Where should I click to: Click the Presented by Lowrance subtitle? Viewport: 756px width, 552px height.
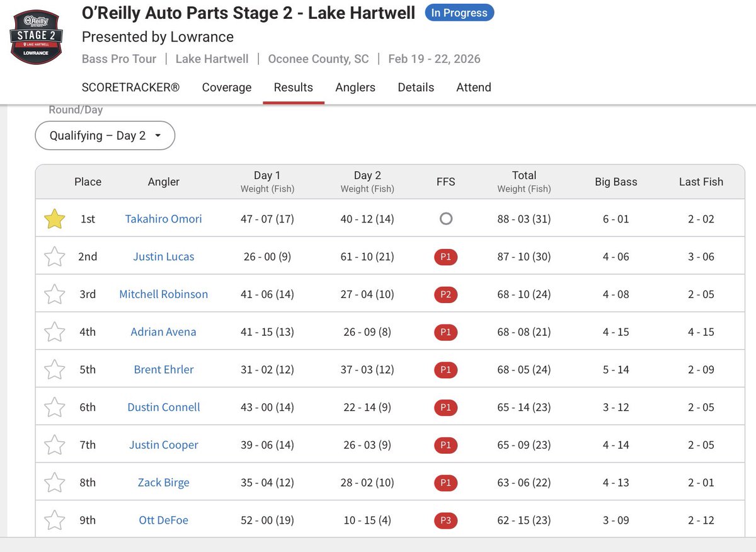(157, 37)
